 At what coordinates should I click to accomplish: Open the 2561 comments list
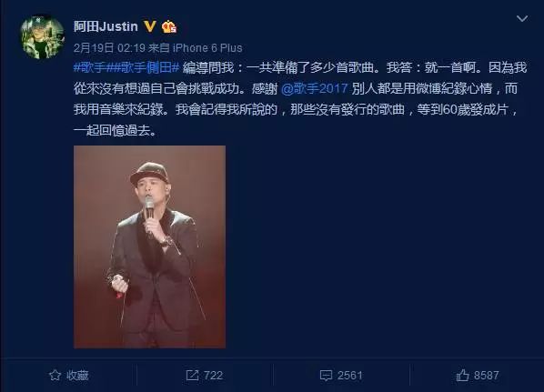click(349, 376)
